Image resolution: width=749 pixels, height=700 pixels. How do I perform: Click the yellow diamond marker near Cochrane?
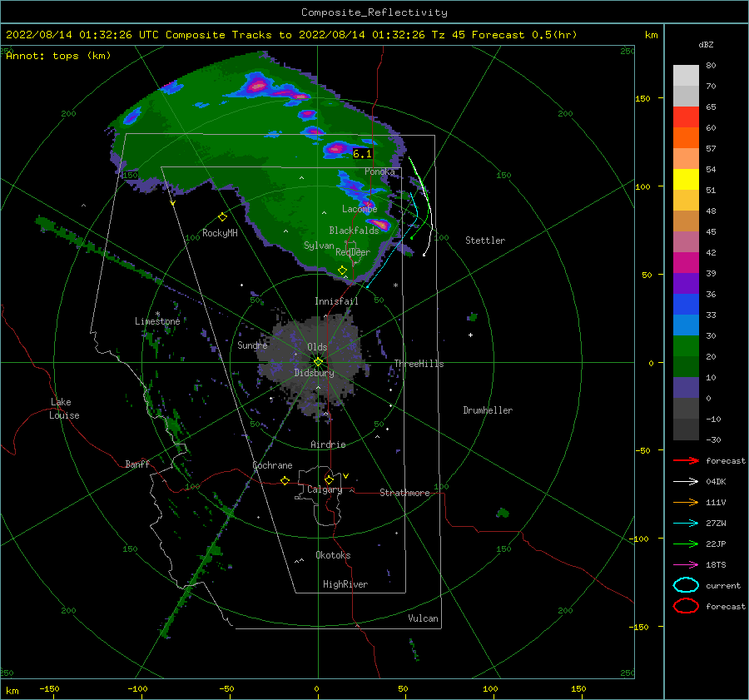point(285,480)
